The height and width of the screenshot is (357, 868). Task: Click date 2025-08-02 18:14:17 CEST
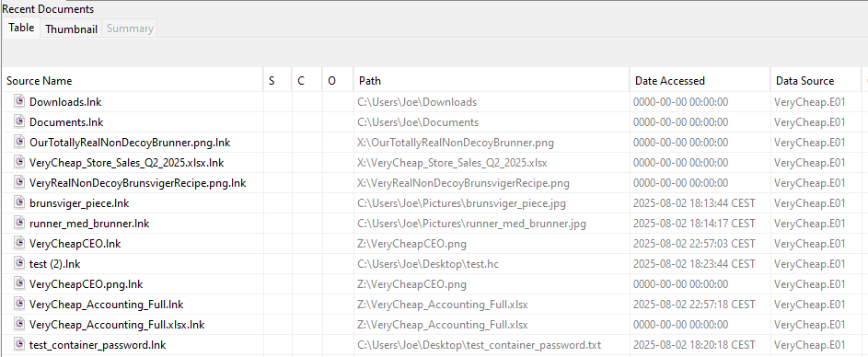[694, 224]
